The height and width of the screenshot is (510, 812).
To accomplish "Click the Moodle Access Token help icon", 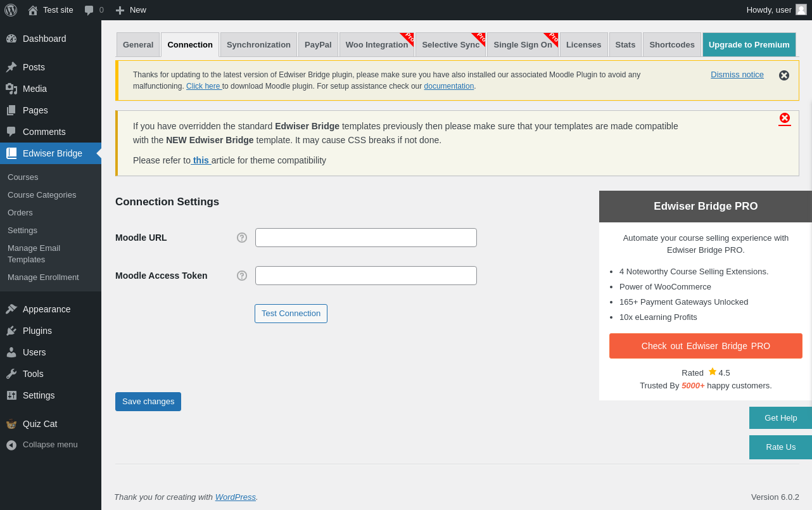I will pos(242,276).
